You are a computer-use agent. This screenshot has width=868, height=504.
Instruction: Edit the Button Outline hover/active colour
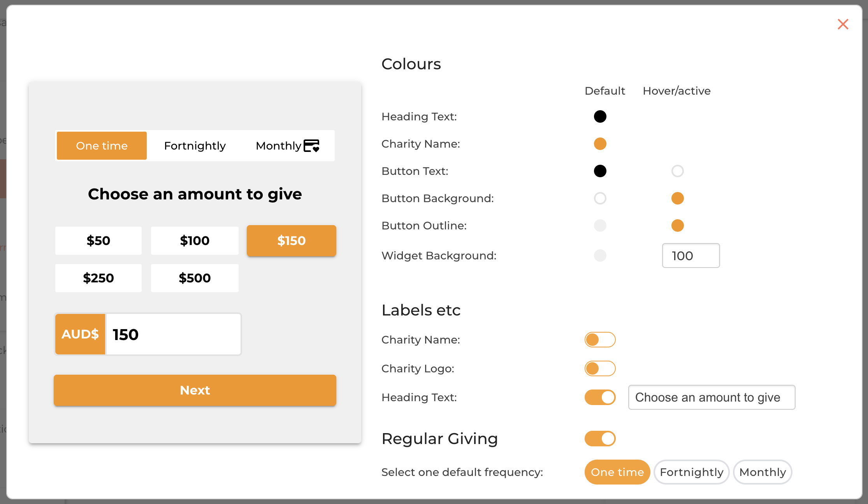677,226
